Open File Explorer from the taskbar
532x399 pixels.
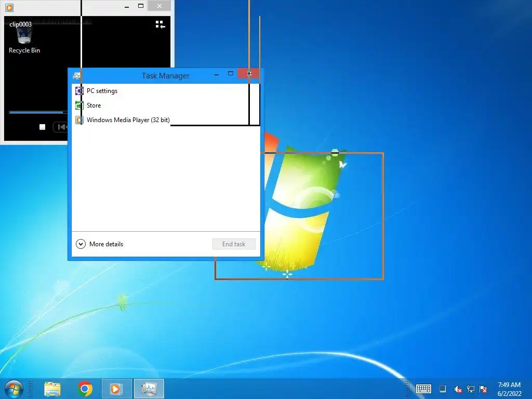coord(52,389)
